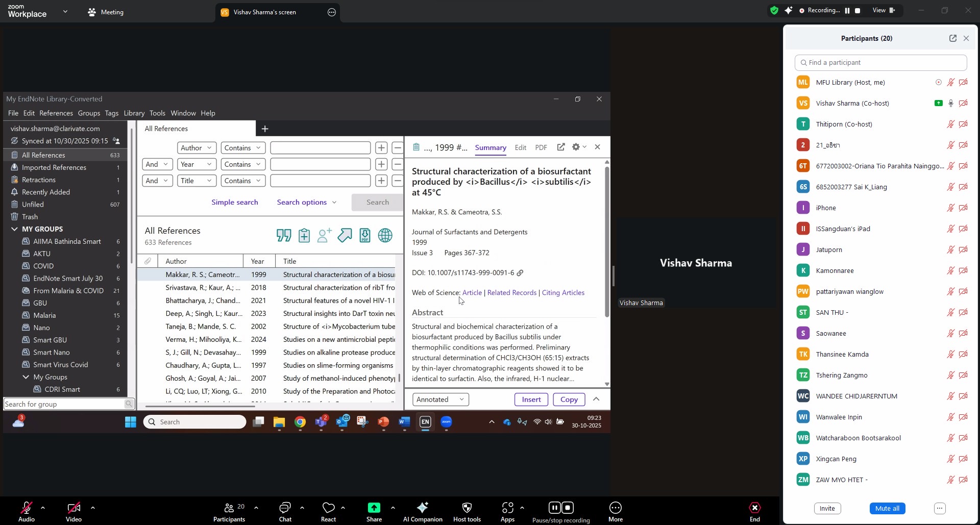Open Microsoft Word from the taskbar

point(404,422)
